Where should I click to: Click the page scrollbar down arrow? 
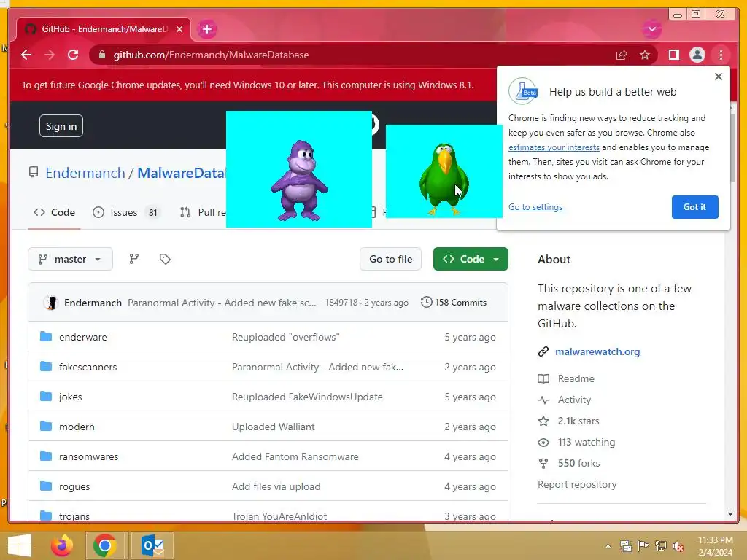731,514
